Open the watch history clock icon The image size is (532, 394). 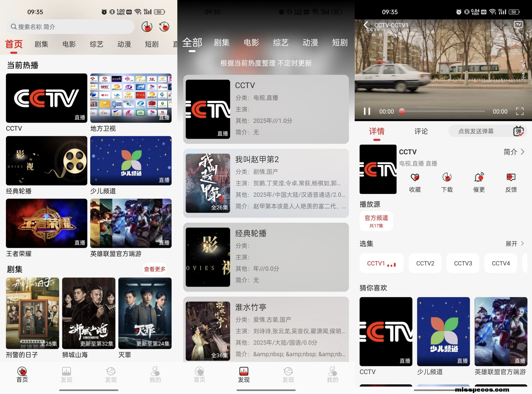coord(164,26)
